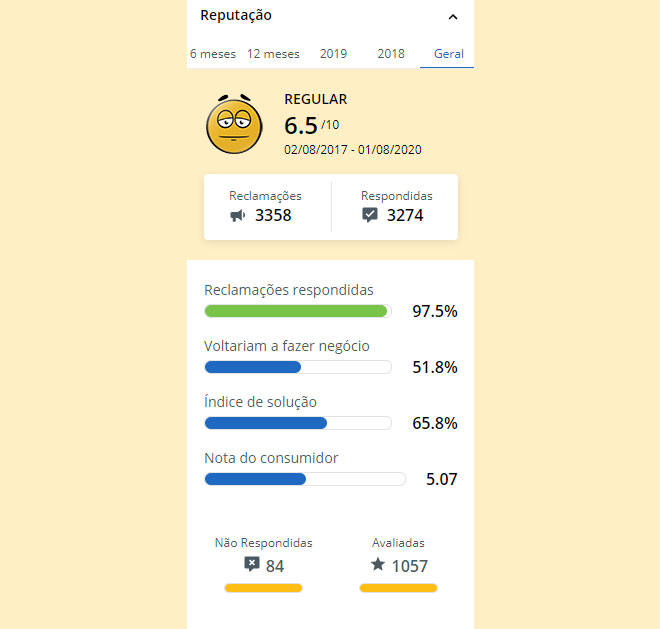The width and height of the screenshot is (660, 629).
Task: Click the yellow bar under Não Respondidas
Action: point(263,588)
